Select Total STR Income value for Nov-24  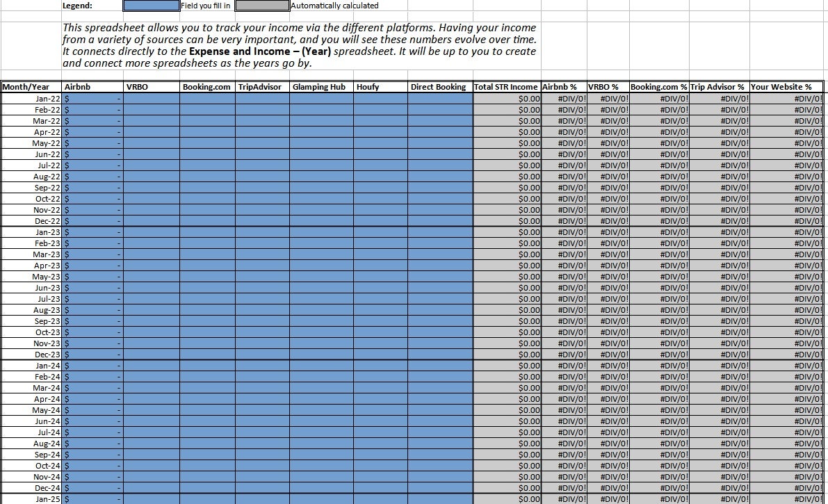[507, 477]
